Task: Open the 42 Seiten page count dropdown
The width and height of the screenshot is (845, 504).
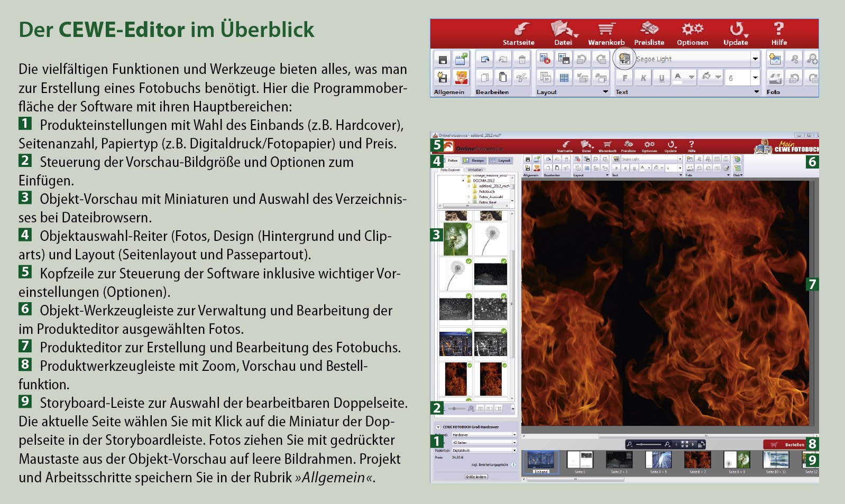Action: [484, 443]
